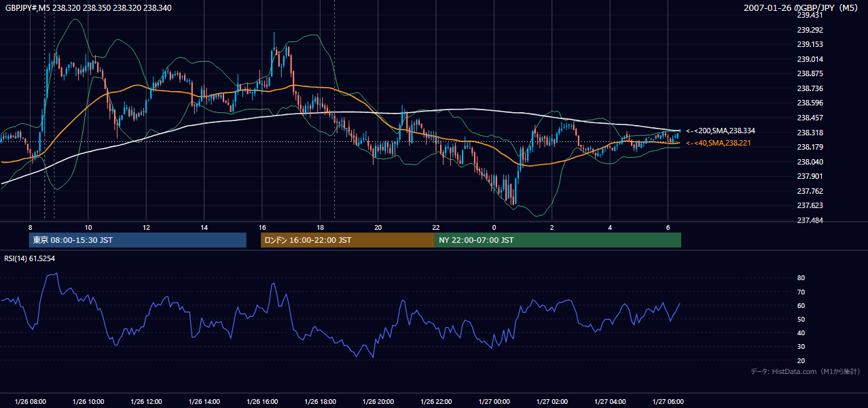Click price axis value 239.292
The height and width of the screenshot is (408, 868).
810,30
